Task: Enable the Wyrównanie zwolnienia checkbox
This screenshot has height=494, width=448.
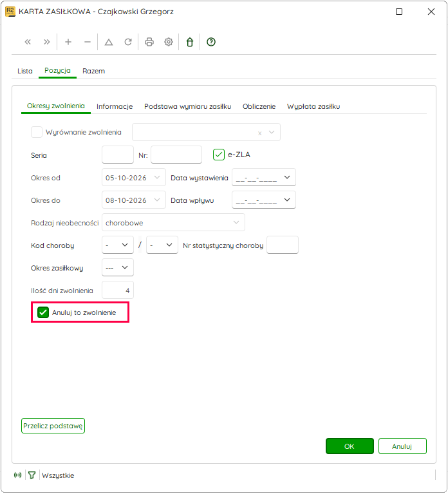Action: 37,132
